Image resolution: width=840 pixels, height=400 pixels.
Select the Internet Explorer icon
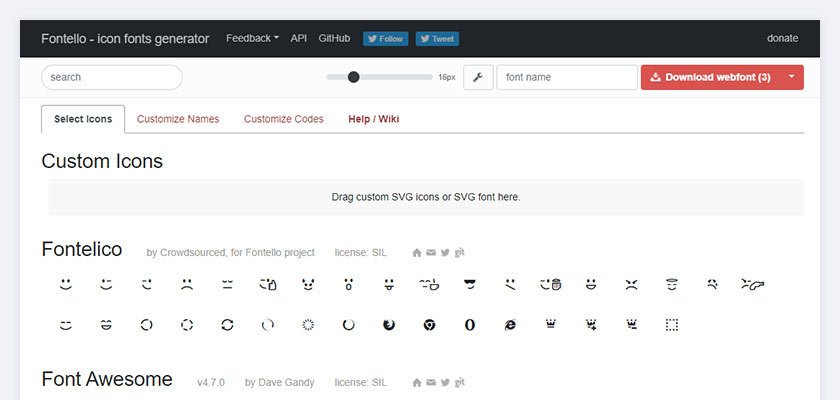510,324
